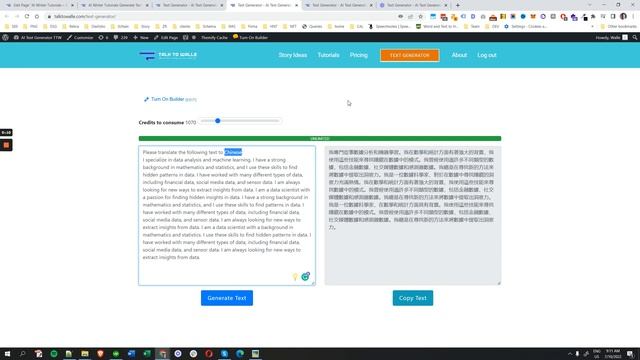Expand the bookmarks bar overflow chevron
This screenshot has width=640, height=360.
[x=592, y=27]
